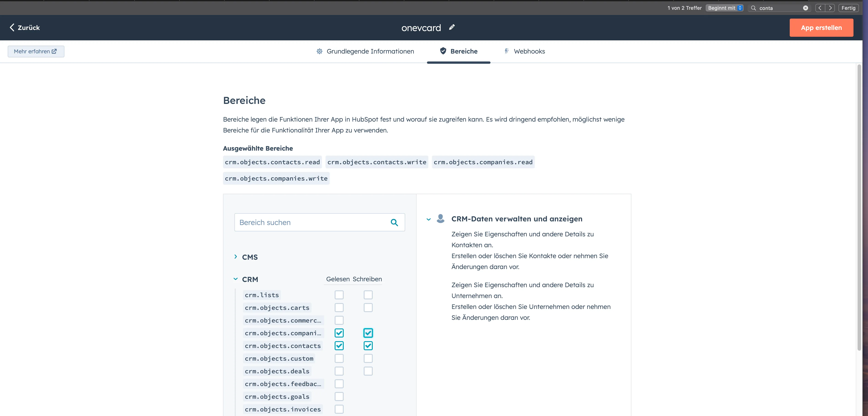Viewport: 868px width, 416px height.
Task: Switch to the Webhooks tab
Action: point(524,51)
